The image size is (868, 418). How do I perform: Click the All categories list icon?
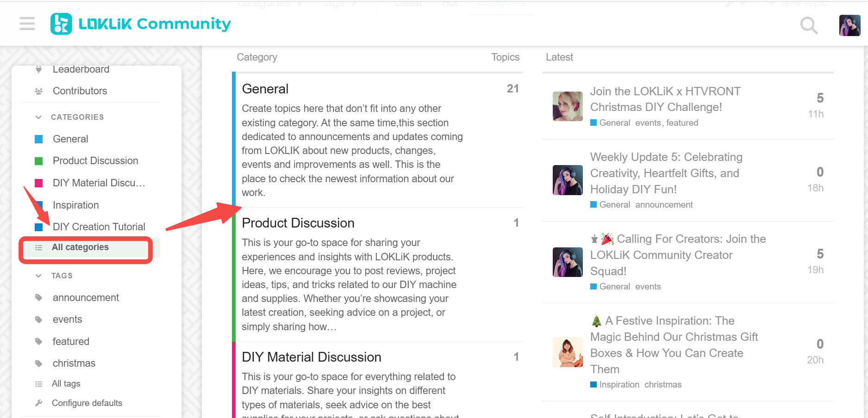pyautogui.click(x=39, y=247)
